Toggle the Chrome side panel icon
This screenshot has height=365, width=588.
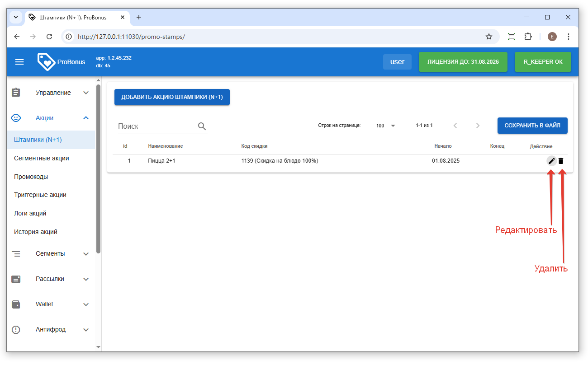click(512, 37)
